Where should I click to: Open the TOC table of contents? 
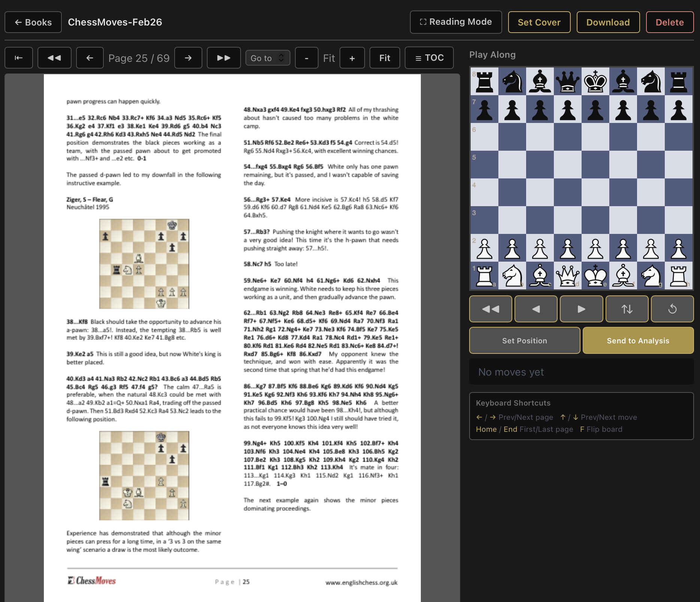[x=429, y=58]
